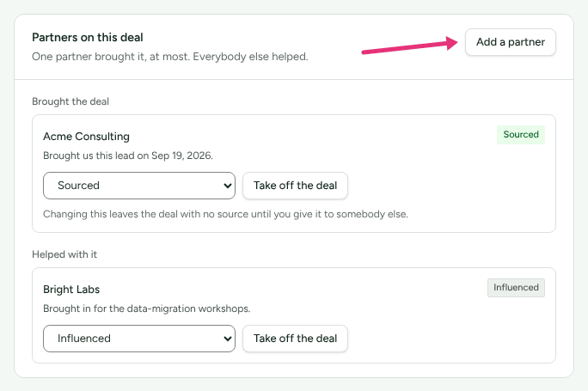
Task: Click the gray Influenced badge
Action: point(516,288)
